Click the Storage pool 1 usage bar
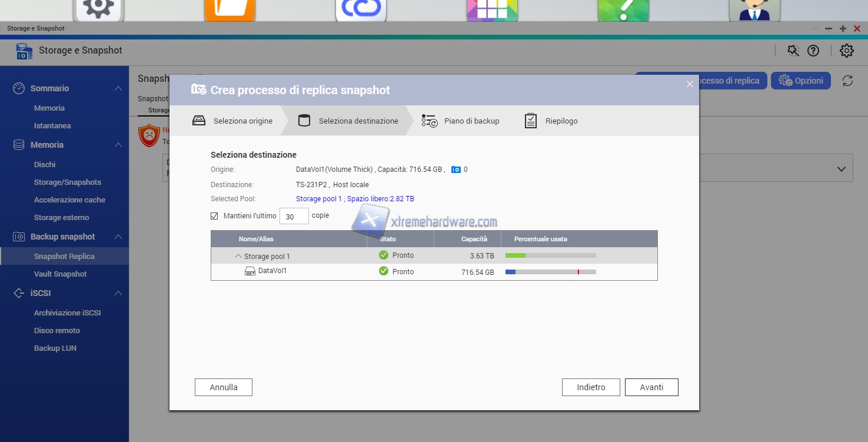Screen dimensions: 868x442 click(x=550, y=255)
